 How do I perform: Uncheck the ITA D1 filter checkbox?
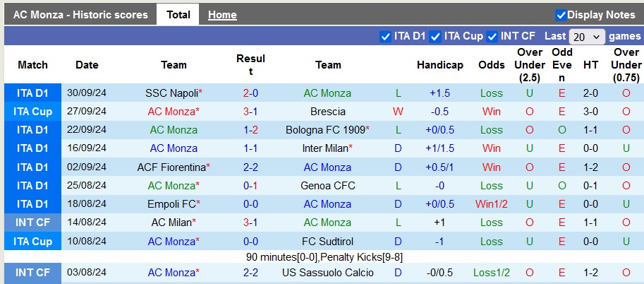[x=385, y=37]
